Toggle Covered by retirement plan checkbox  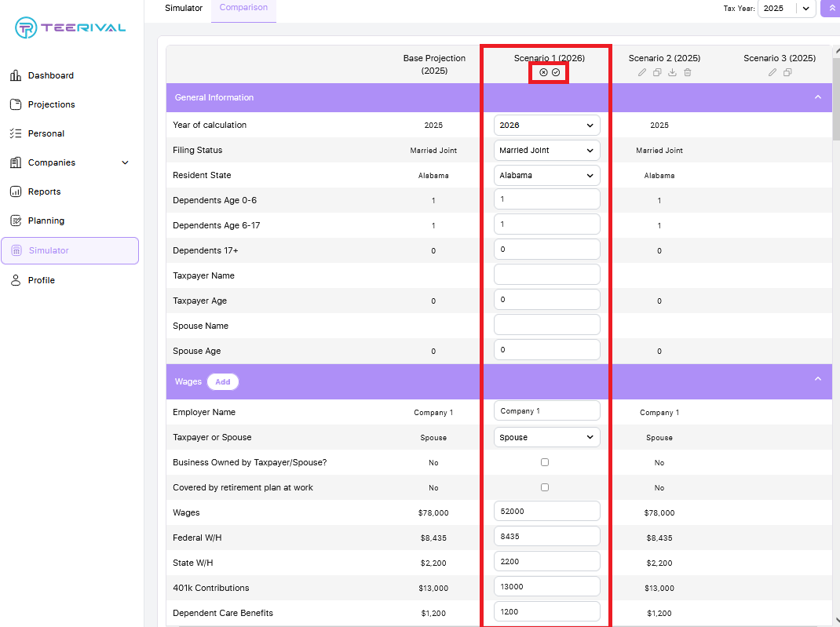[545, 487]
